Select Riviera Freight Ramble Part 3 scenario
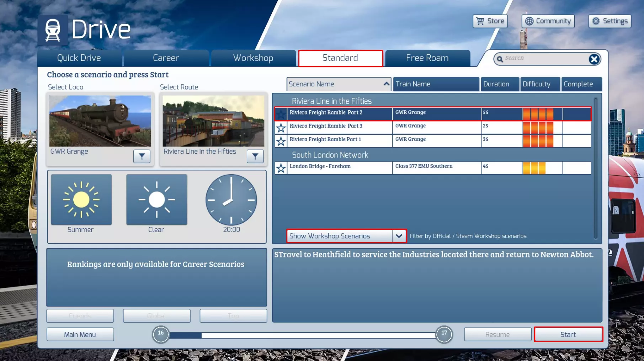Screen dimensions: 644x361 433,128
